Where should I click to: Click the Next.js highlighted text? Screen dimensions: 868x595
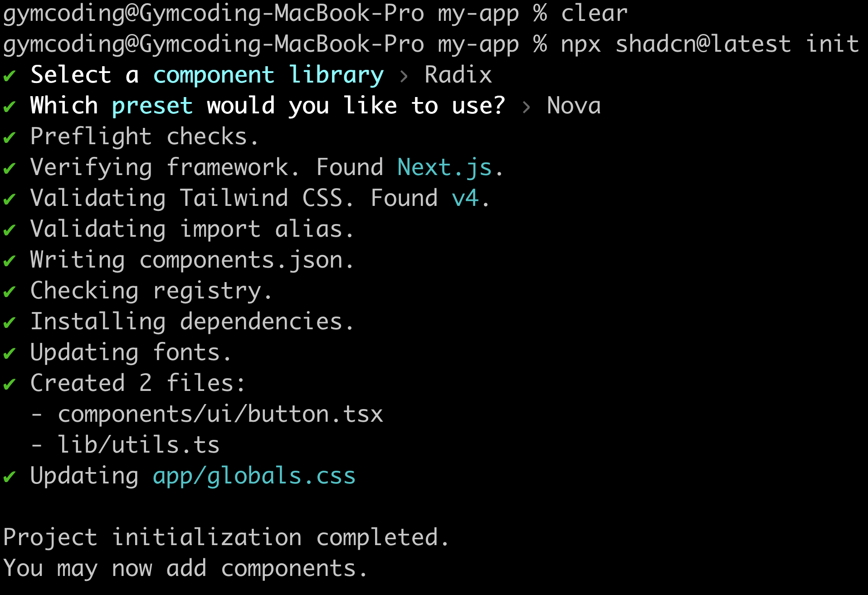(x=444, y=168)
